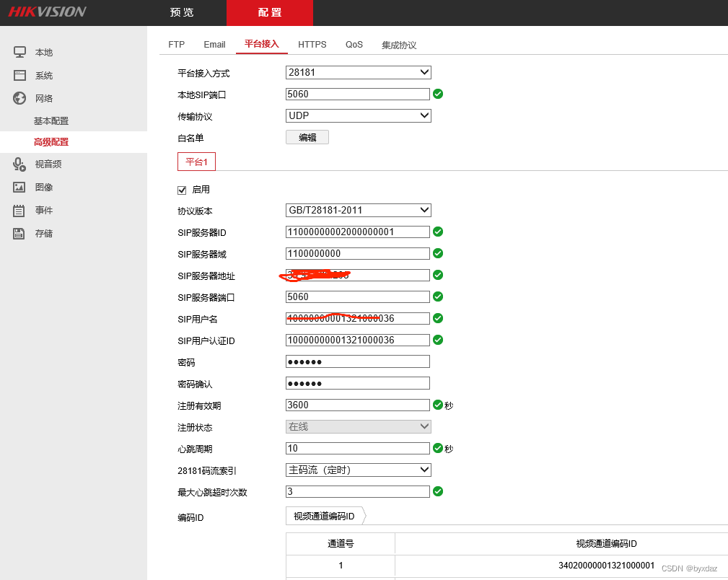Click green check icon beside SIP服务器地址

pyautogui.click(x=438, y=275)
